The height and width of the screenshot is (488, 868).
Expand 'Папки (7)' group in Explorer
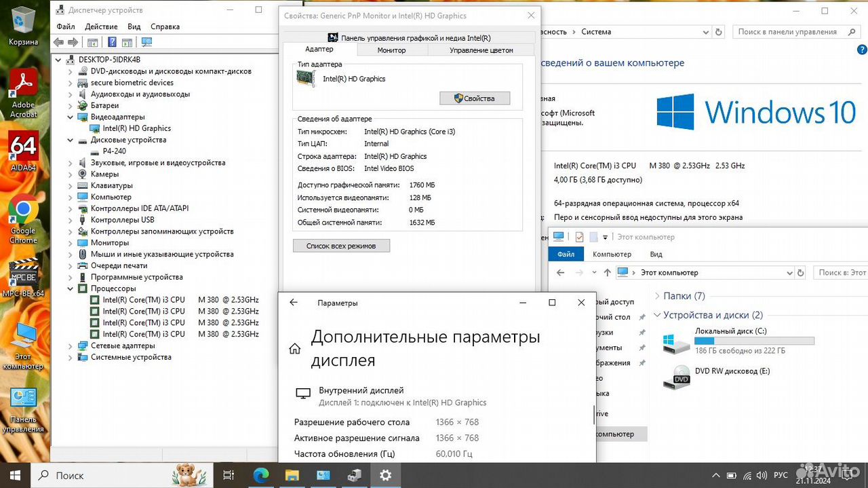coord(657,296)
